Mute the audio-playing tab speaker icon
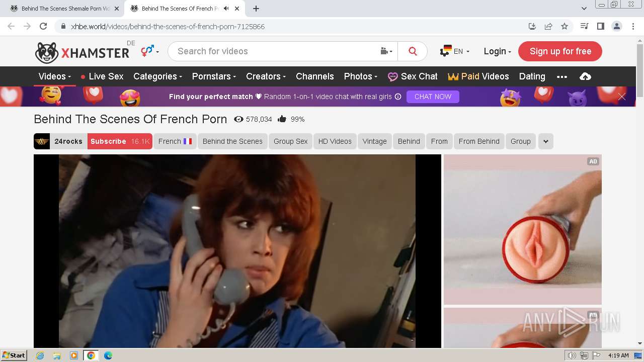This screenshot has width=644, height=362. (226, 9)
